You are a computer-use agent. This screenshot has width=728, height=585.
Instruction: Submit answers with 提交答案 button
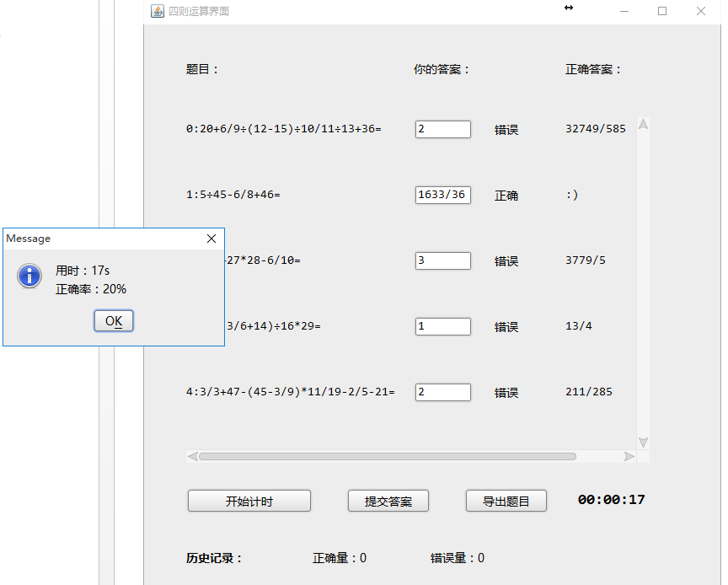(388, 501)
